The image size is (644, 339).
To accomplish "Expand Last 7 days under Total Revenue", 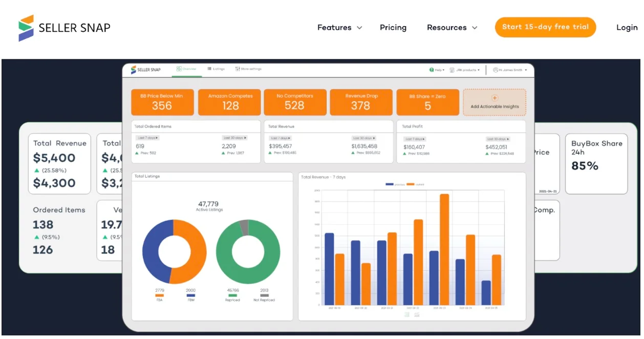I will click(280, 138).
